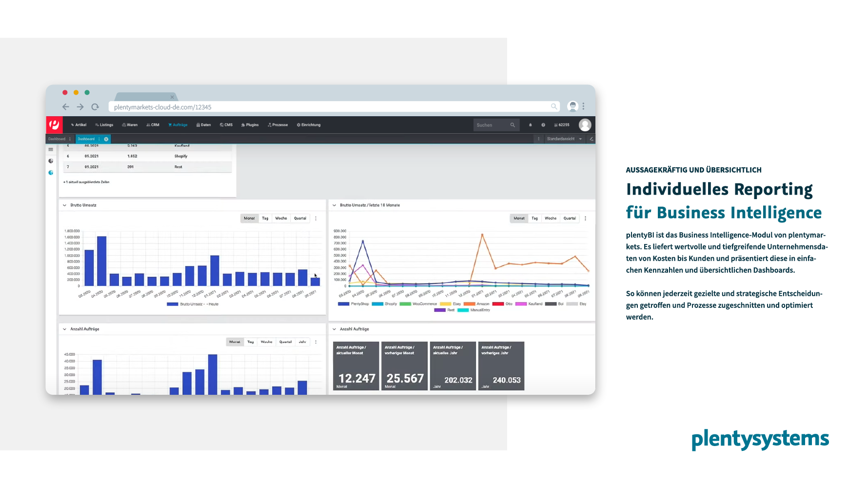The image size is (868, 488).
Task: Select Quartal in Anzahl Aufträge chart
Action: (285, 342)
